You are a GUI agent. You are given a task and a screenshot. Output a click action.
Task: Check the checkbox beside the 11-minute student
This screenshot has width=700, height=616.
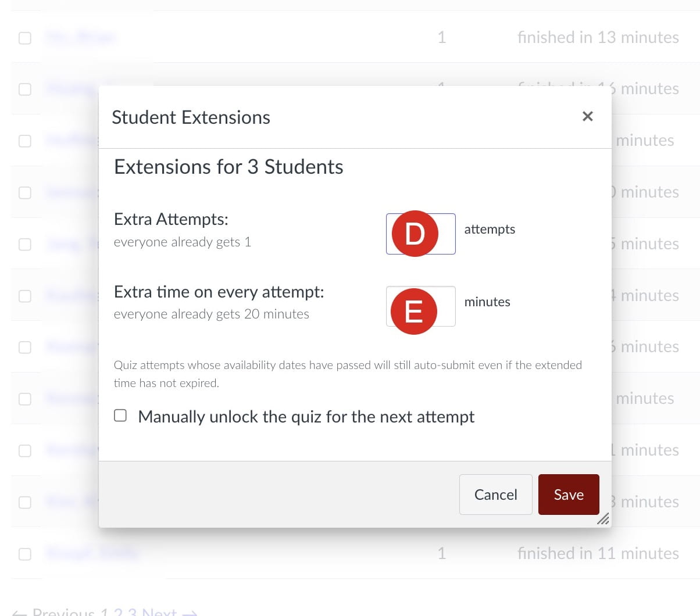24,554
